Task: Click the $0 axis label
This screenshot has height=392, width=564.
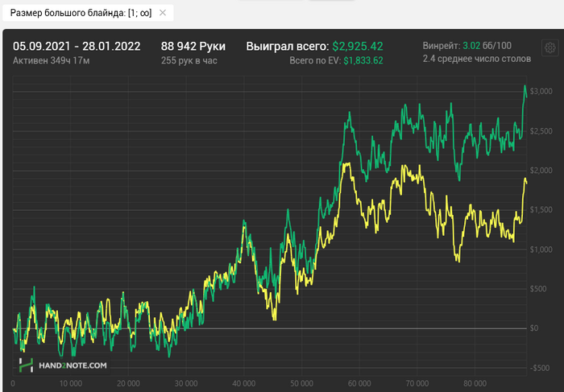Action: [x=534, y=328]
